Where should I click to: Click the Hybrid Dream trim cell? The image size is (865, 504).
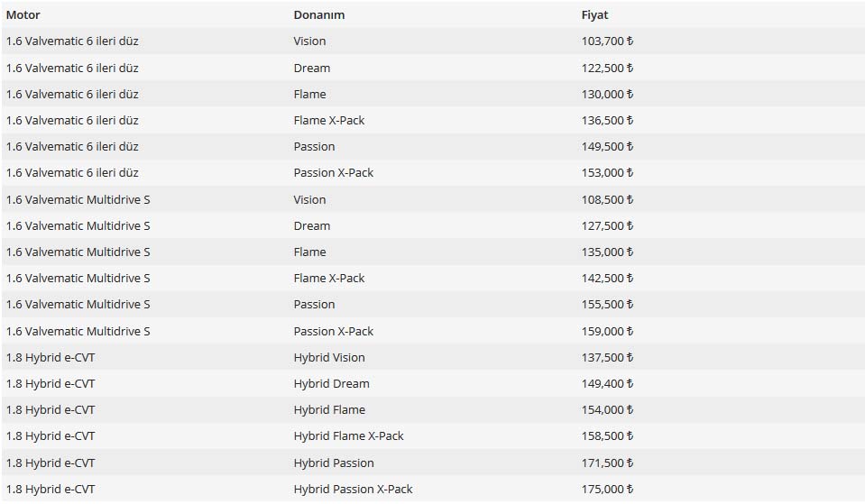(x=331, y=383)
